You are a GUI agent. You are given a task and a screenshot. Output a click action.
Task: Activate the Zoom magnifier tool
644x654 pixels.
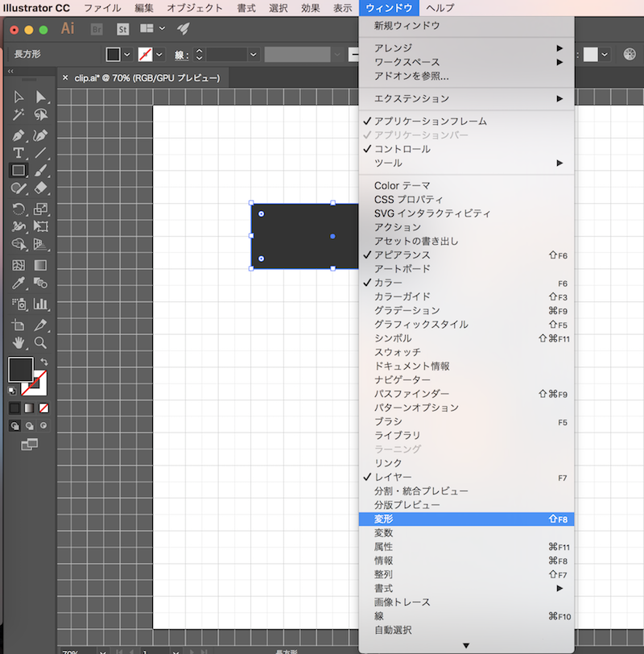pyautogui.click(x=40, y=342)
